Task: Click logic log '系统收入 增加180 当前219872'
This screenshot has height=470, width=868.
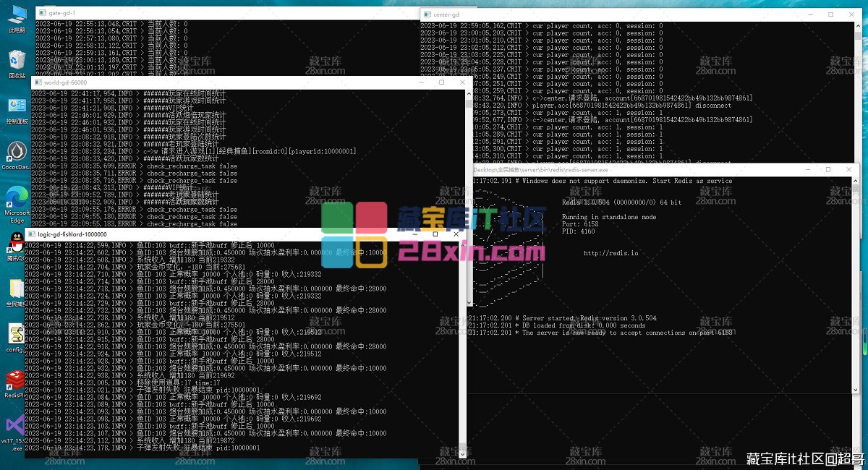Action: click(129, 440)
